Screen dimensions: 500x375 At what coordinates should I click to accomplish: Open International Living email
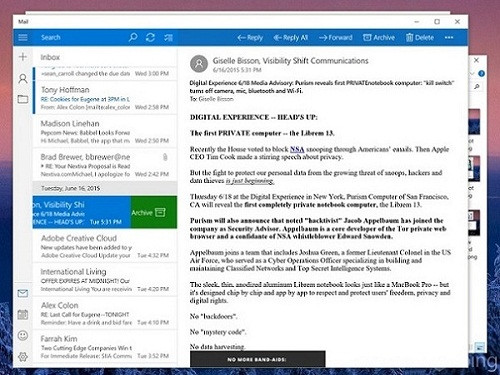click(105, 280)
